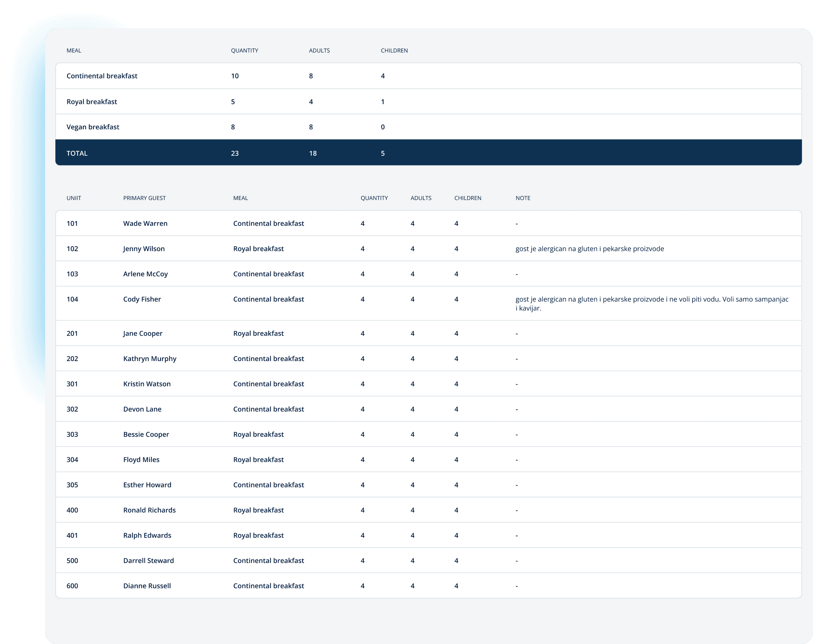Image resolution: width=813 pixels, height=644 pixels.
Task: Click unit number 500
Action: pyautogui.click(x=72, y=561)
